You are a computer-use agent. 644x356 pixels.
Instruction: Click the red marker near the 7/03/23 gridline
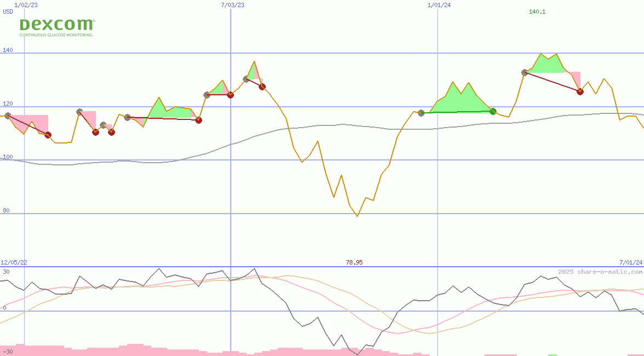(230, 95)
